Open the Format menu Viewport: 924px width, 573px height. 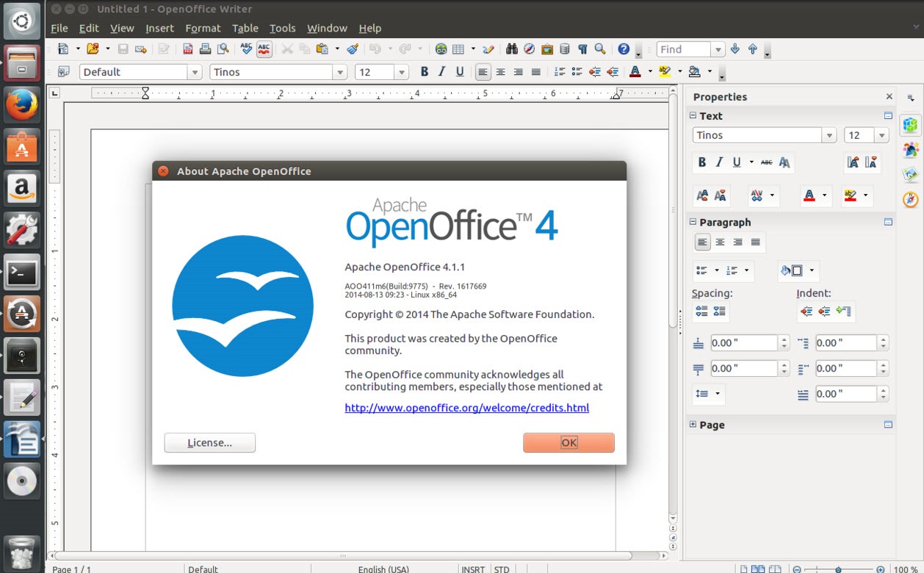coord(202,28)
